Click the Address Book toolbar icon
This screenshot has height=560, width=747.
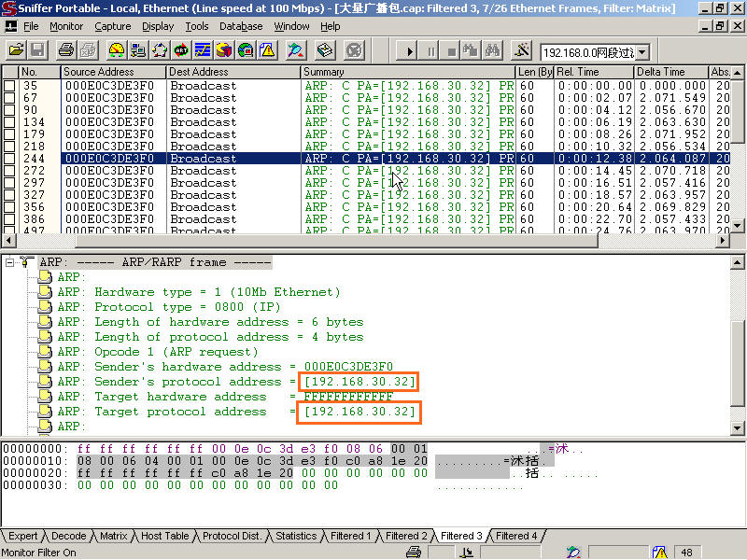[326, 50]
